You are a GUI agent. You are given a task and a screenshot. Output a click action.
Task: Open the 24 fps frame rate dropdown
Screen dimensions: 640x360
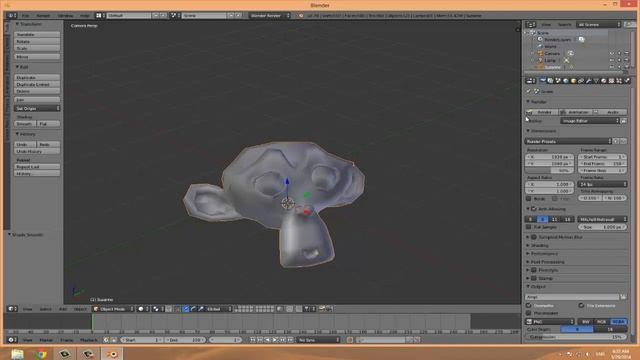pyautogui.click(x=602, y=184)
